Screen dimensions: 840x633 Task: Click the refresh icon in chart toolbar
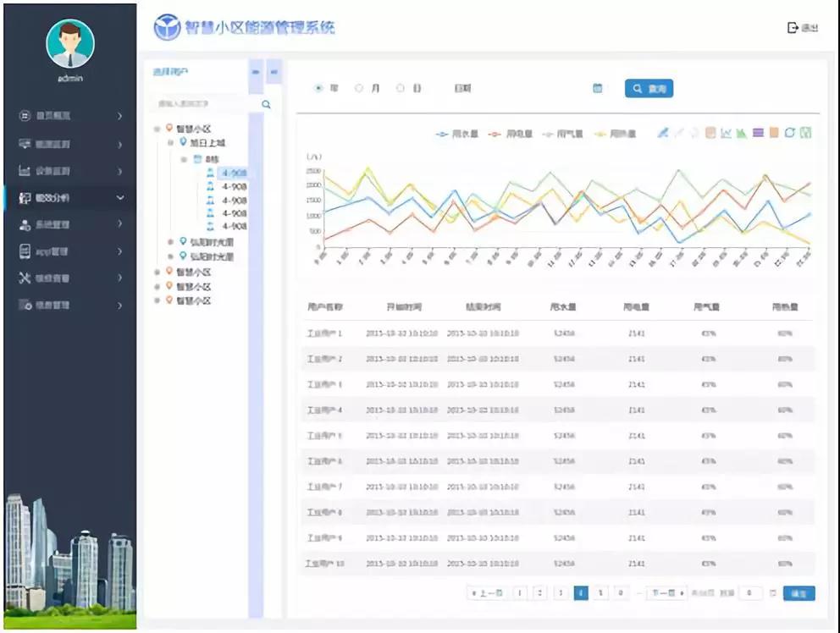[x=789, y=133]
